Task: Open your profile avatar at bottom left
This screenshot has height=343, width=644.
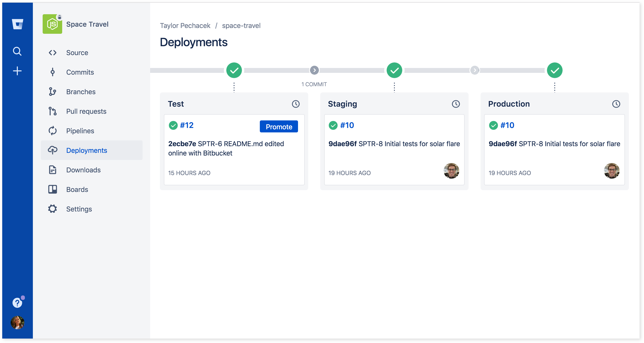Action: pyautogui.click(x=17, y=323)
